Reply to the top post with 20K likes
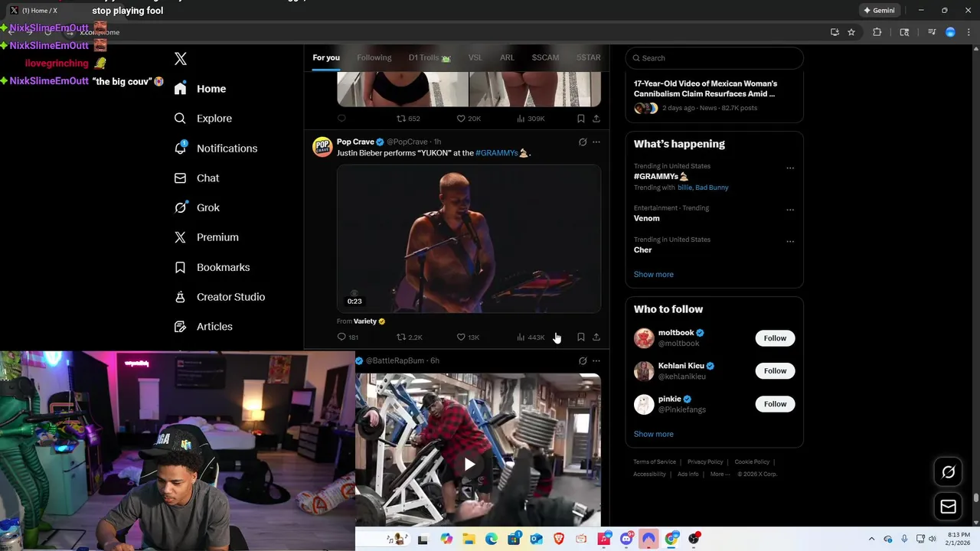980x551 pixels. coord(341,119)
